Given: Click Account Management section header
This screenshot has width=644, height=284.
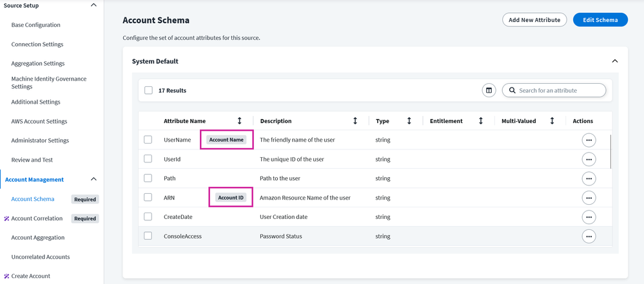Looking at the screenshot, I should [x=35, y=179].
